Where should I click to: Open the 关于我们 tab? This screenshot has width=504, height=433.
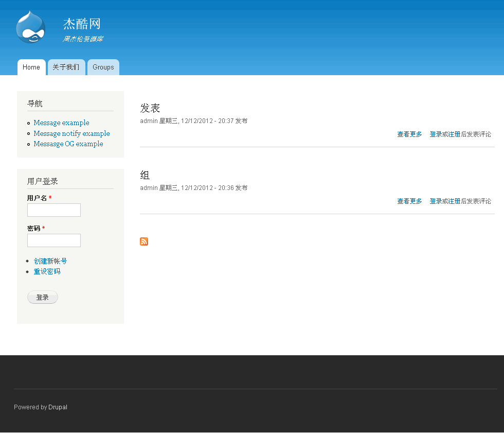pos(66,67)
